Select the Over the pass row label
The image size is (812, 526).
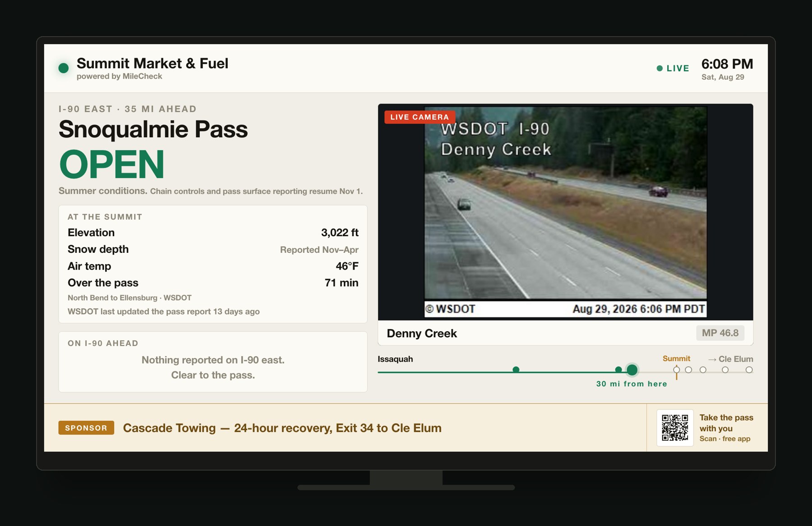(103, 283)
